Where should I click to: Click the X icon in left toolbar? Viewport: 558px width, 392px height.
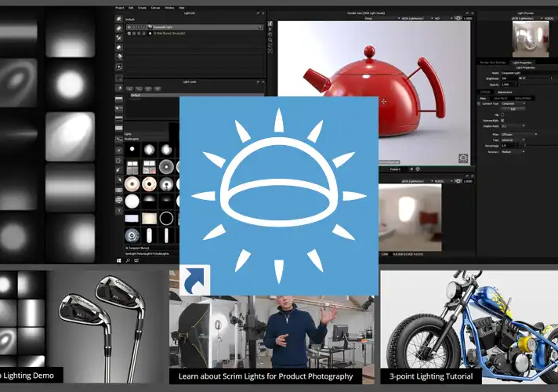pyautogui.click(x=119, y=151)
